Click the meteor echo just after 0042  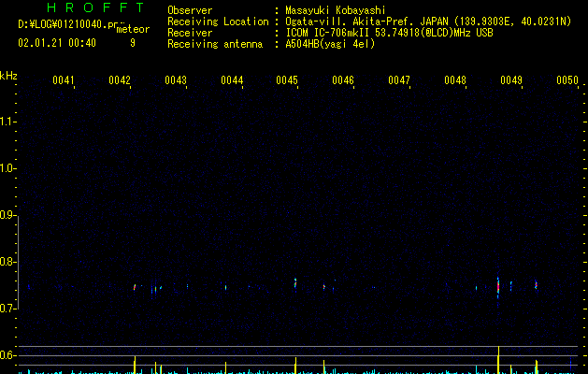point(135,287)
